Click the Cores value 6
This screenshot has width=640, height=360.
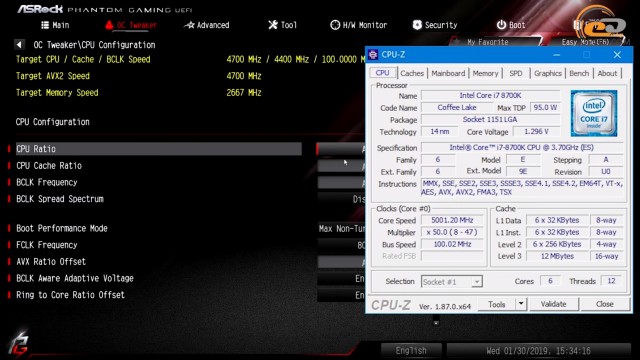click(x=550, y=281)
